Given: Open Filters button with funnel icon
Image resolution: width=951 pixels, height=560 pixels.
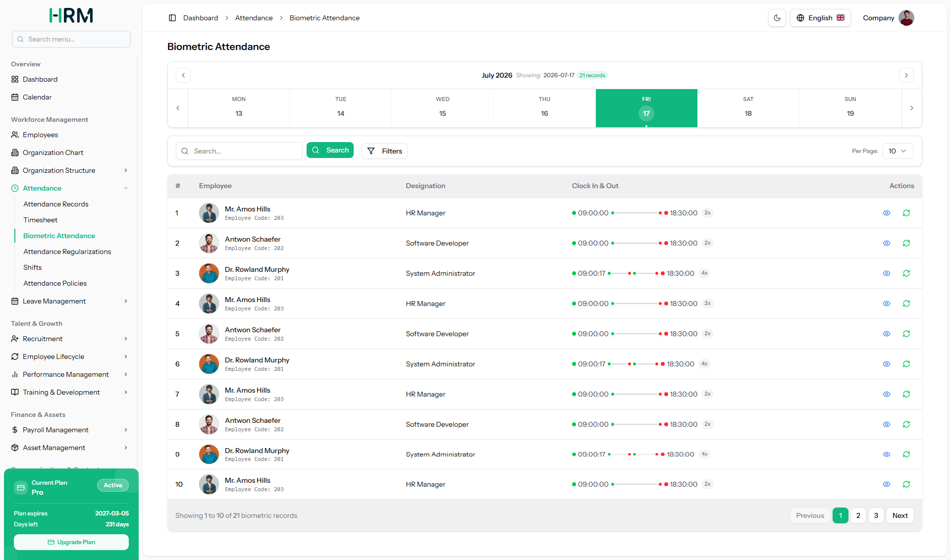Looking at the screenshot, I should click(x=384, y=151).
